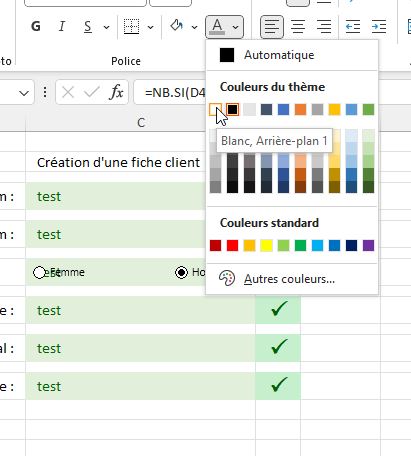
Task: Open Autres couleurs dialog
Action: 292,279
